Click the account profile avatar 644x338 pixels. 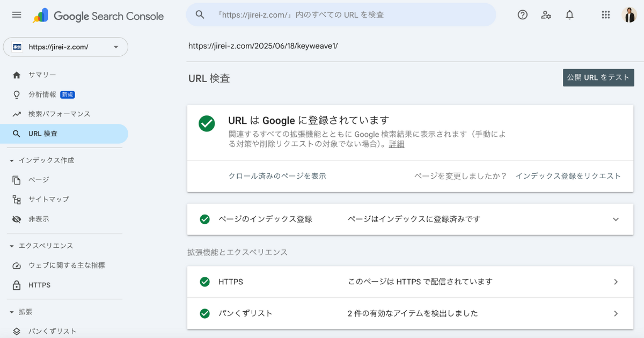629,15
